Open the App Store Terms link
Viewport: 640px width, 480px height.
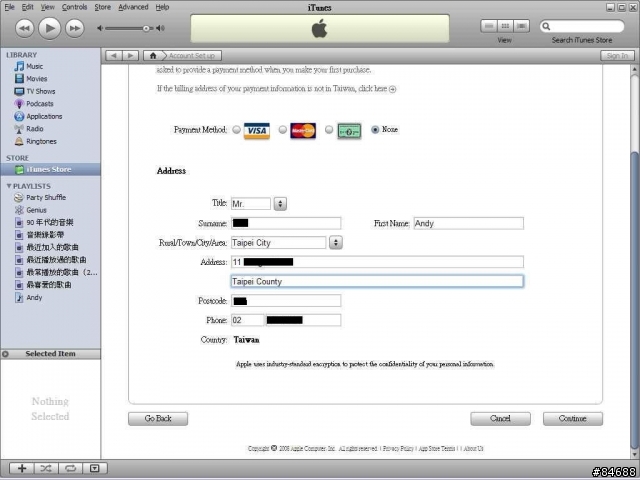(437, 449)
